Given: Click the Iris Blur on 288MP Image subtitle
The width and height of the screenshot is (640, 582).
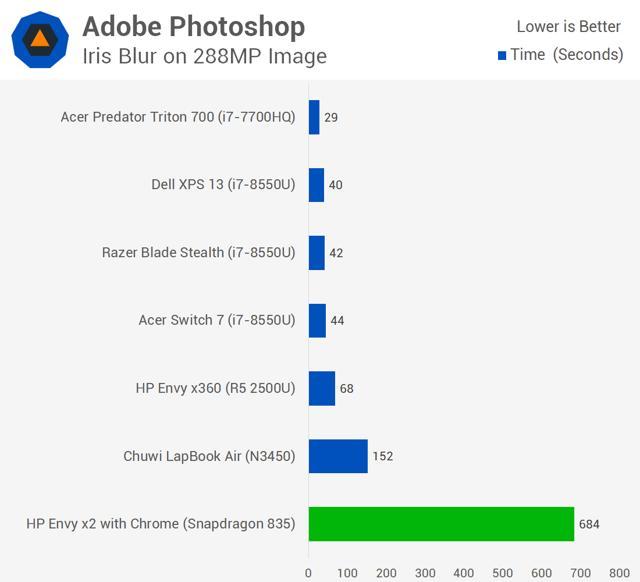Looking at the screenshot, I should click(204, 56).
